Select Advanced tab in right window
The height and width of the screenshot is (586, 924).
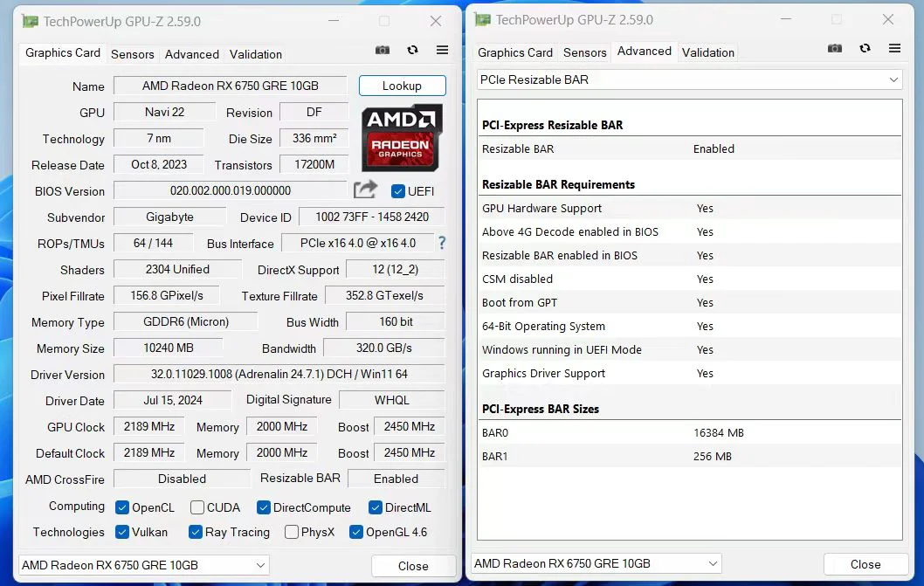(644, 52)
